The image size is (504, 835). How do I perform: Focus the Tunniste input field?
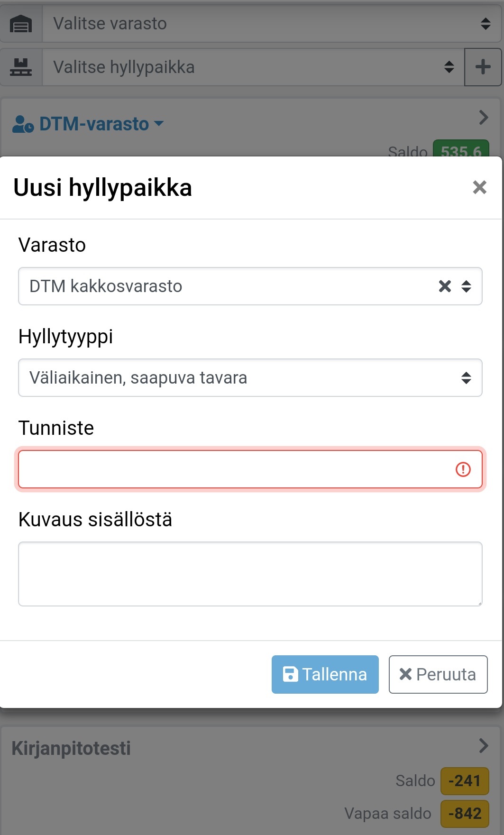pos(232,469)
